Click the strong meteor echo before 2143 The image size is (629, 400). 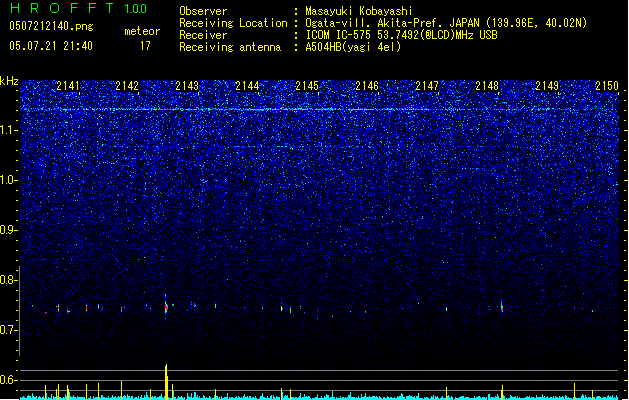pos(166,305)
